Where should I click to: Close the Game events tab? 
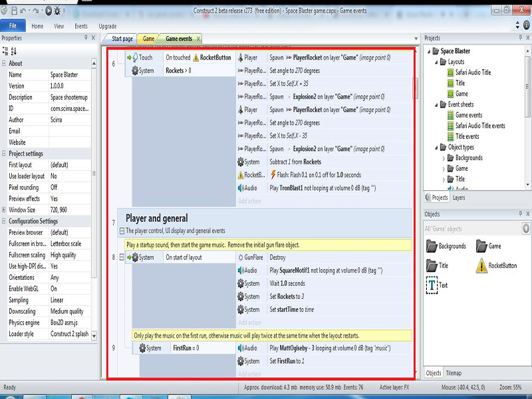(198, 39)
